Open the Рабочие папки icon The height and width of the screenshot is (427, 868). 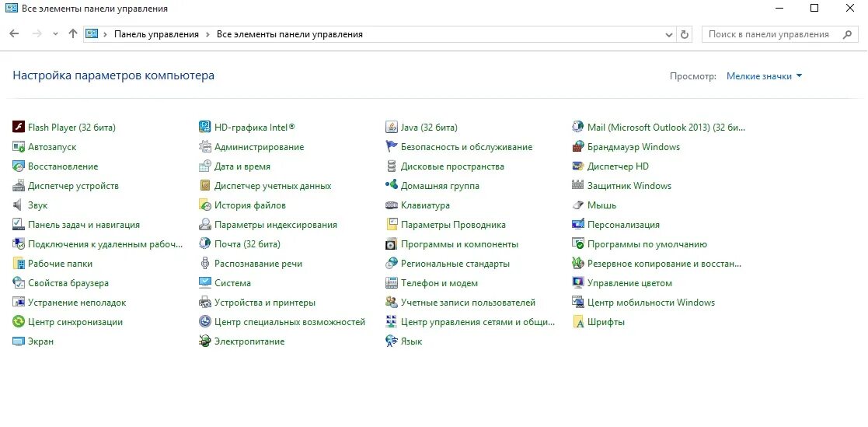click(19, 264)
